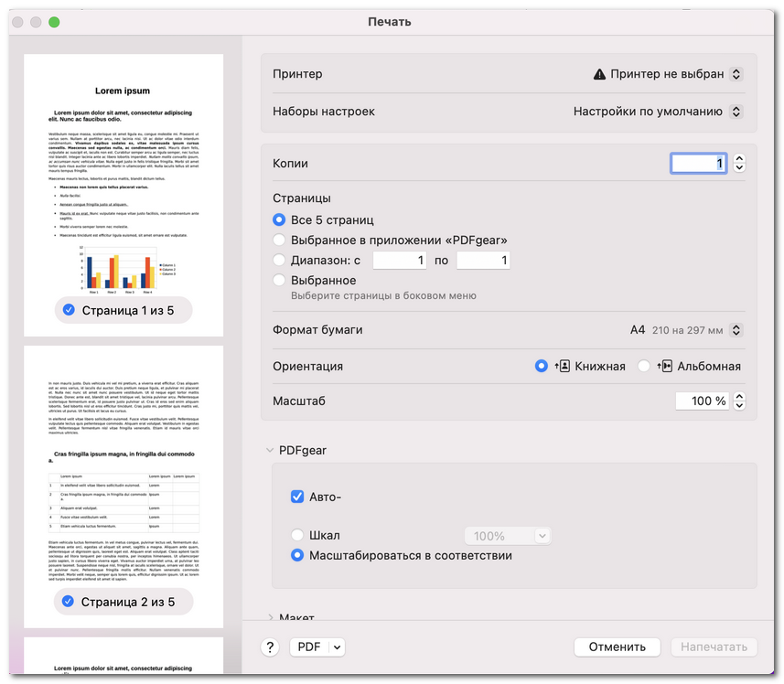
Task: Click the landscape orientation page icon
Action: (664, 366)
